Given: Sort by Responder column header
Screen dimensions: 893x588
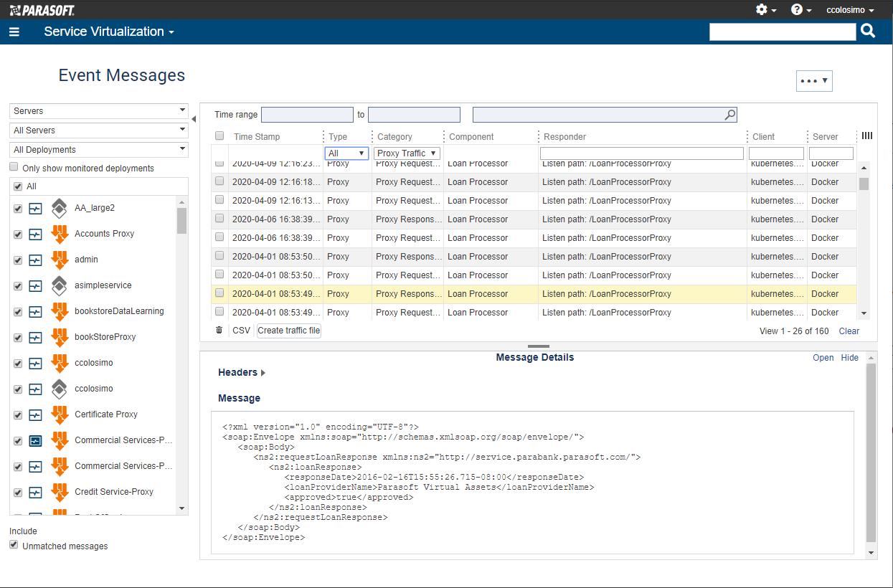Looking at the screenshot, I should pos(564,137).
